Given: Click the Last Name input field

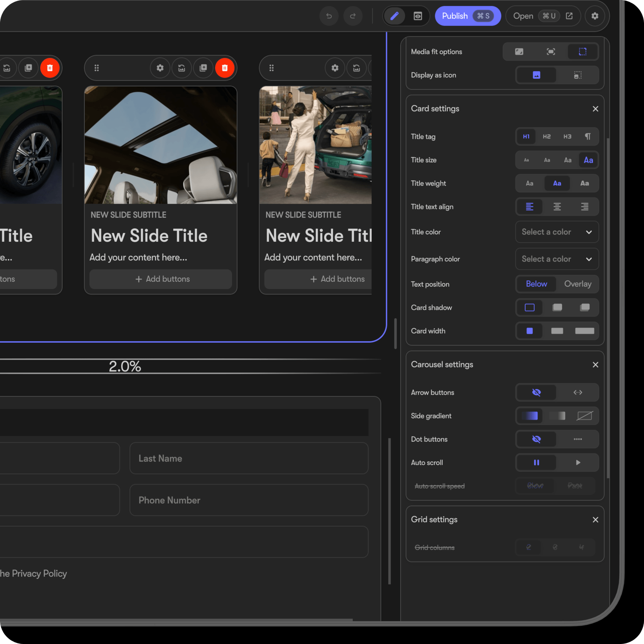Looking at the screenshot, I should (249, 458).
